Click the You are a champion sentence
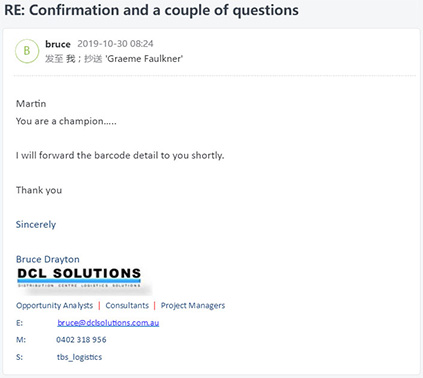This screenshot has width=423, height=378. click(66, 121)
